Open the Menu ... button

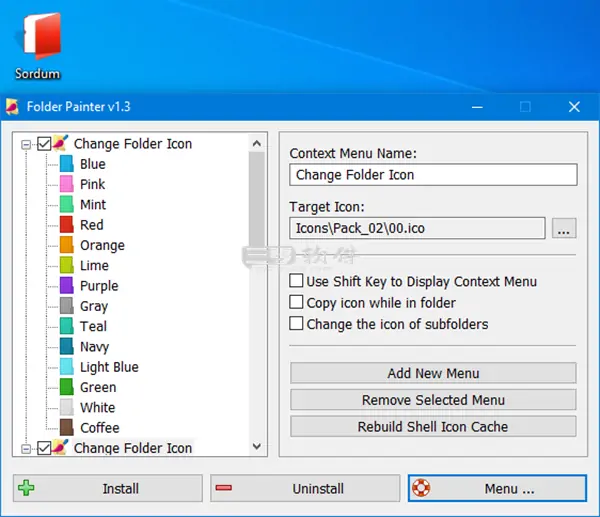(497, 488)
